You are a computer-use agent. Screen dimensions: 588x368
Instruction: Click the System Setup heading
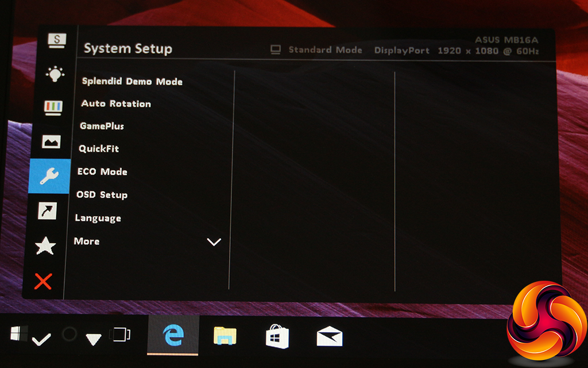click(x=128, y=49)
